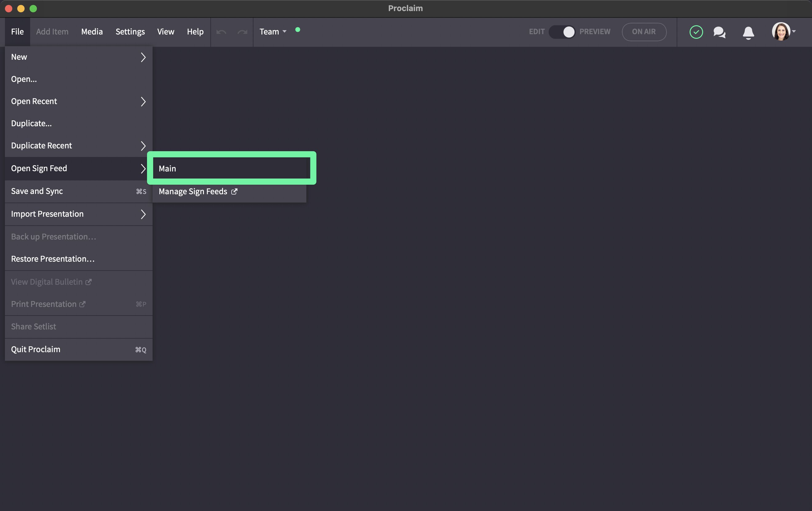The height and width of the screenshot is (511, 812).
Task: Open the Help menu
Action: click(x=195, y=32)
